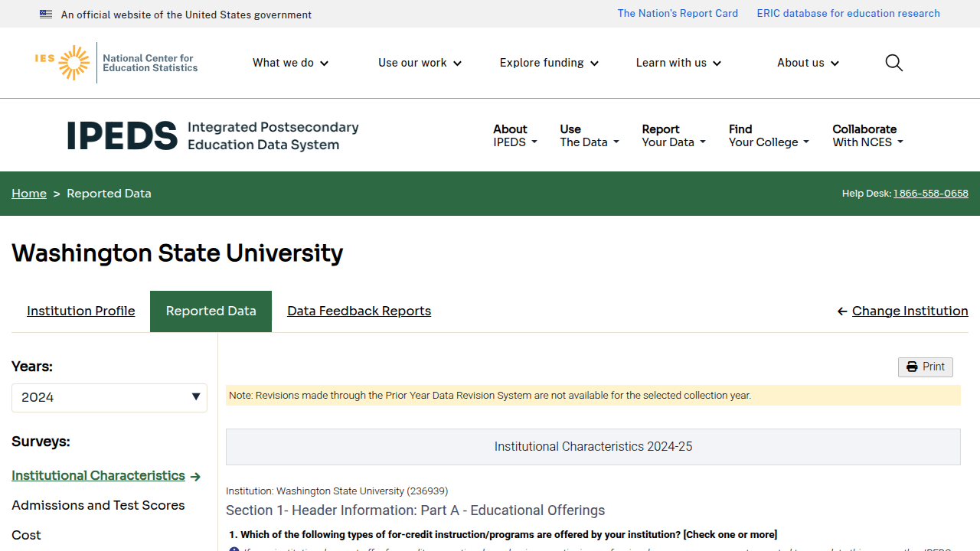Open Admissions and Test Scores survey

[98, 506]
